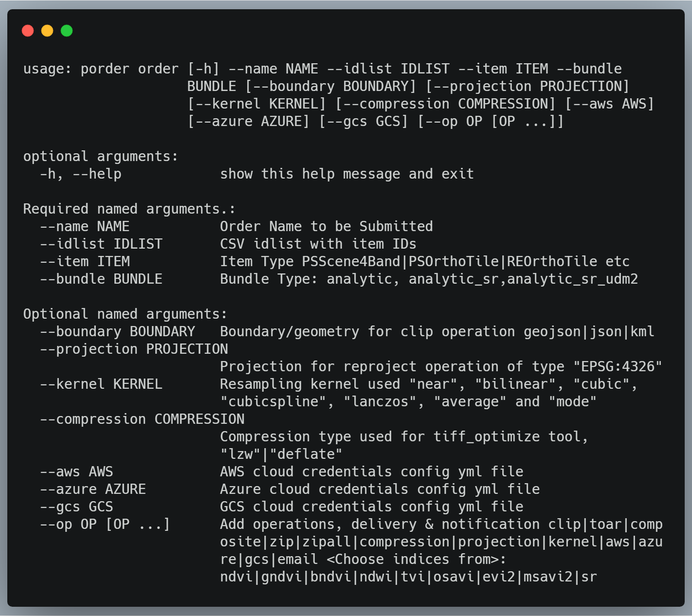Click the '--idlist IDLIST' argument entry
The width and height of the screenshot is (692, 616).
[x=101, y=244]
